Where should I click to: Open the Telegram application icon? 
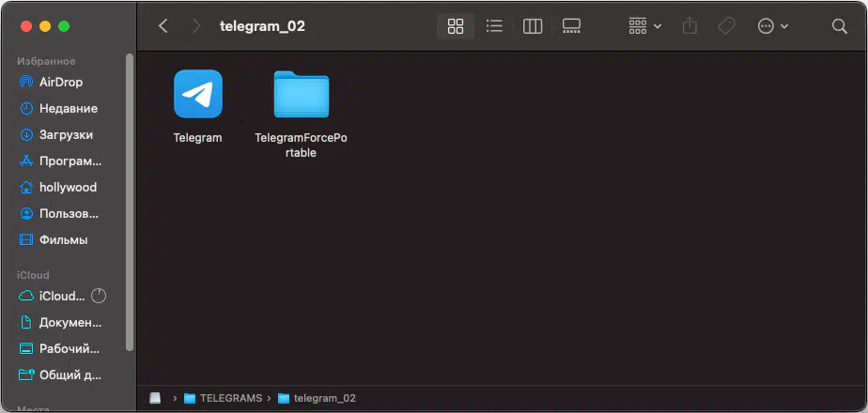tap(197, 94)
